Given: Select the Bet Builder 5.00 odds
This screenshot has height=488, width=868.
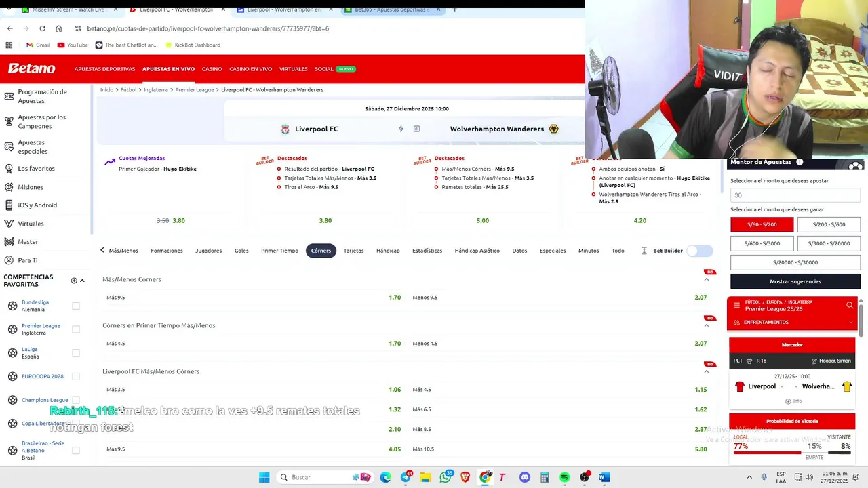Looking at the screenshot, I should coord(483,220).
